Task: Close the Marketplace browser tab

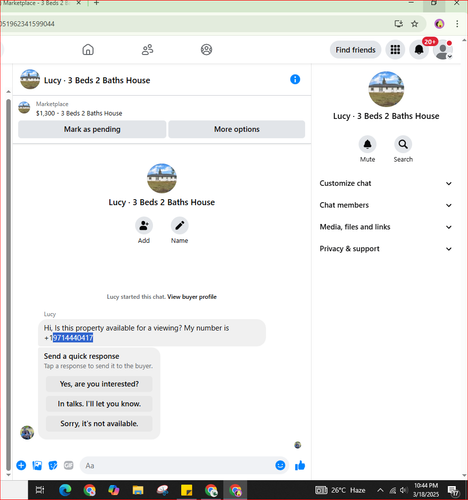Action: pos(78,3)
